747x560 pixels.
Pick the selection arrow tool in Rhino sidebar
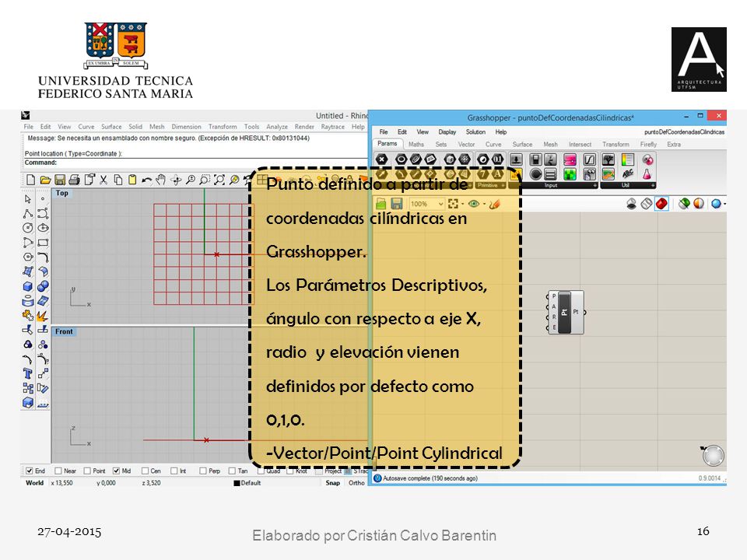coord(28,198)
